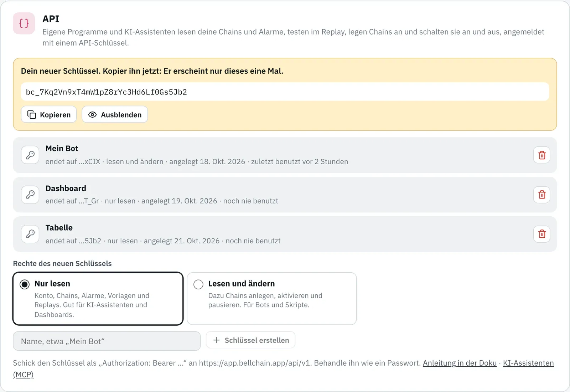Open the KI-Assistenten (MCP) link
This screenshot has width=570, height=392.
pos(528,363)
